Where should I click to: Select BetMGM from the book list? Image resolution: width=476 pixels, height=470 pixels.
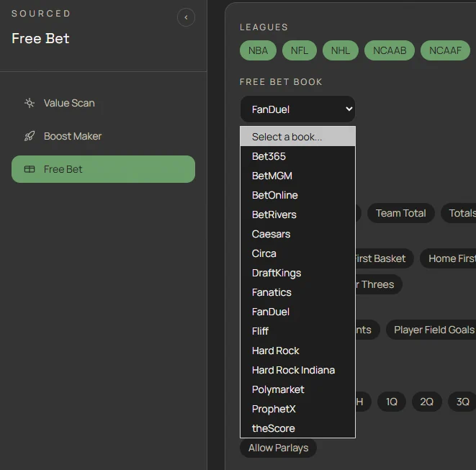point(297,176)
